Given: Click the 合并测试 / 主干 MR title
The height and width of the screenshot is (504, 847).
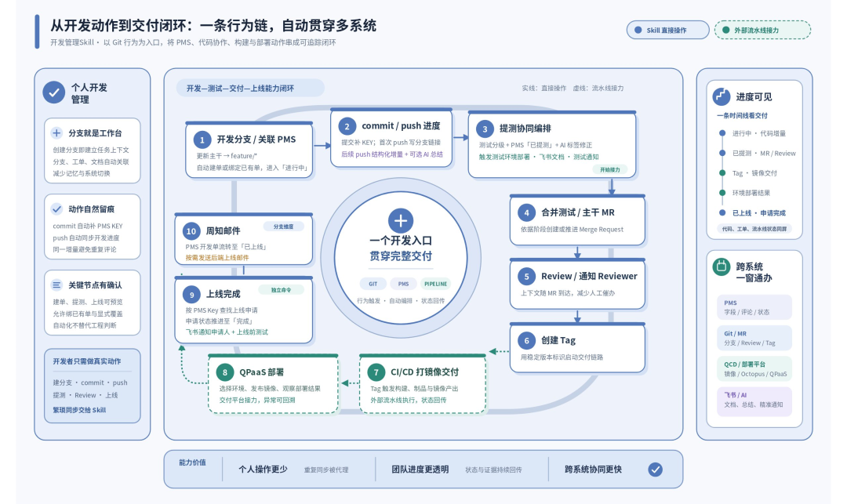Looking at the screenshot, I should pos(577,212).
